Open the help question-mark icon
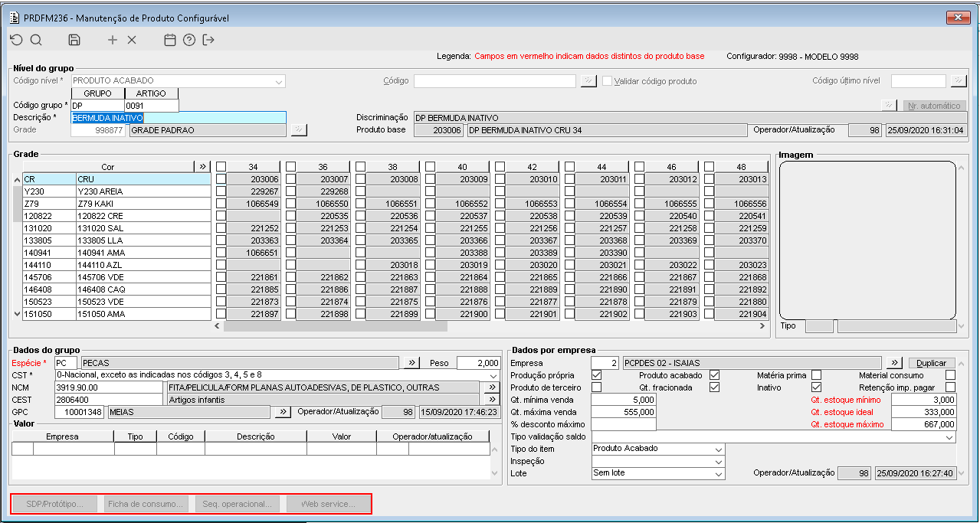Image resolution: width=980 pixels, height=523 pixels. coord(189,41)
